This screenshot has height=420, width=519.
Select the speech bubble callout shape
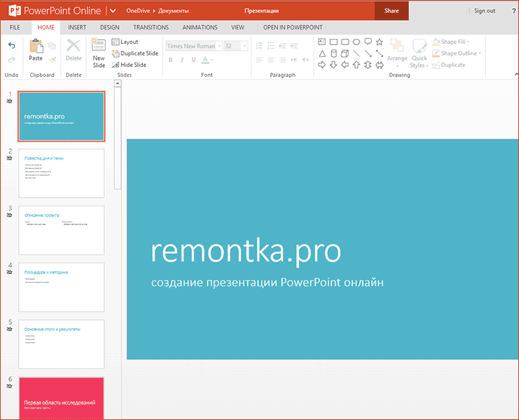click(368, 42)
